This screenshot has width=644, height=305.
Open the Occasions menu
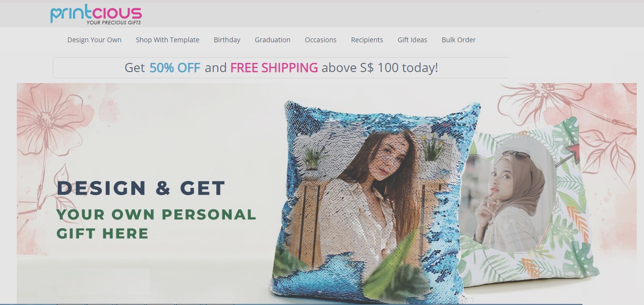[321, 40]
